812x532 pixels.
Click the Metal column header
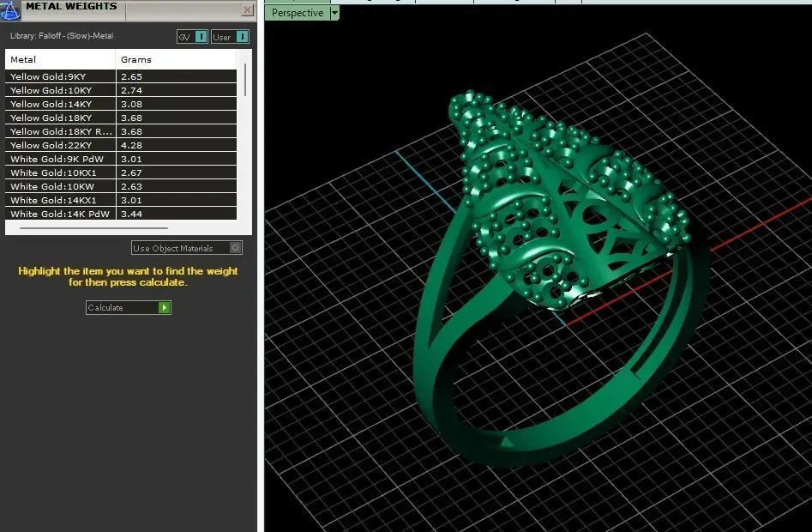[60, 59]
